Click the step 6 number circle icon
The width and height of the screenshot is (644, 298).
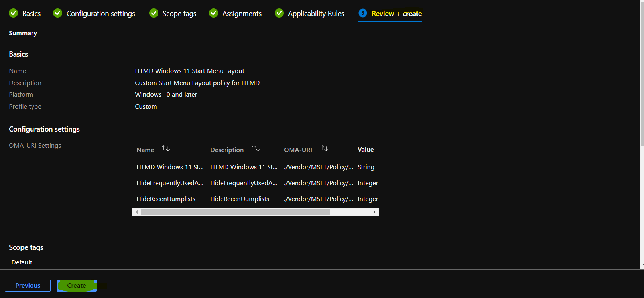pos(363,13)
